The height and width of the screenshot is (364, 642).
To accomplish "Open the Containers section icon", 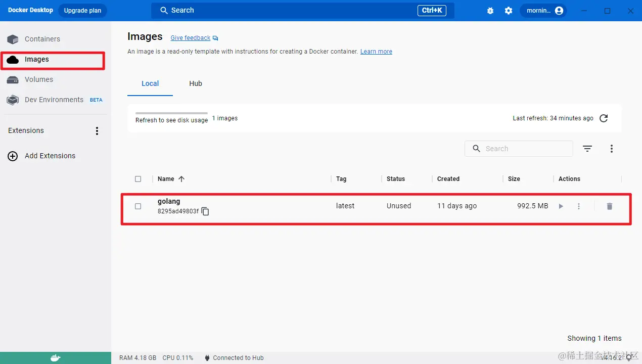I will click(x=13, y=39).
